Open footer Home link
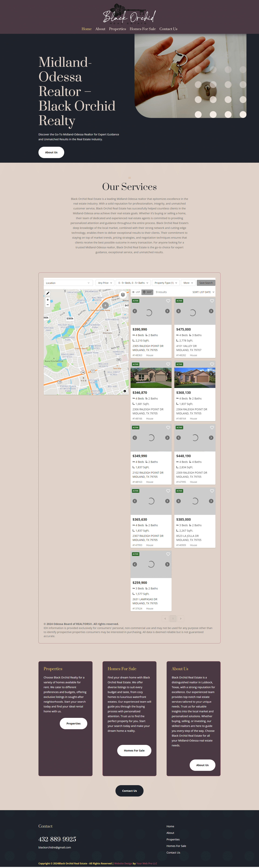This screenshot has height=868, width=259. pyautogui.click(x=170, y=827)
